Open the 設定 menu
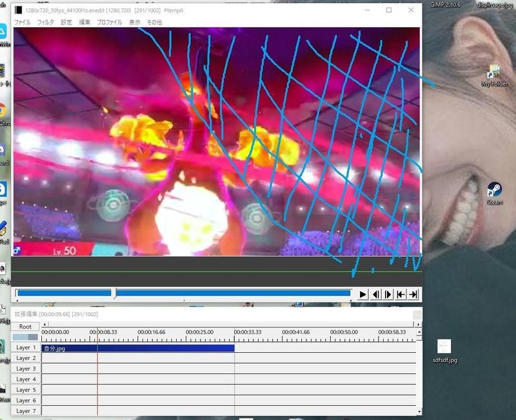Image resolution: width=516 pixels, height=420 pixels. [x=66, y=23]
